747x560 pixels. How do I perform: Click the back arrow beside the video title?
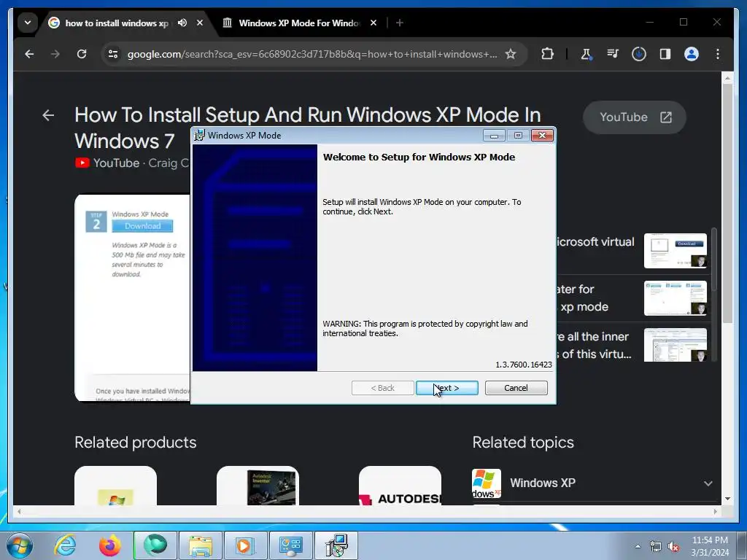click(x=48, y=115)
